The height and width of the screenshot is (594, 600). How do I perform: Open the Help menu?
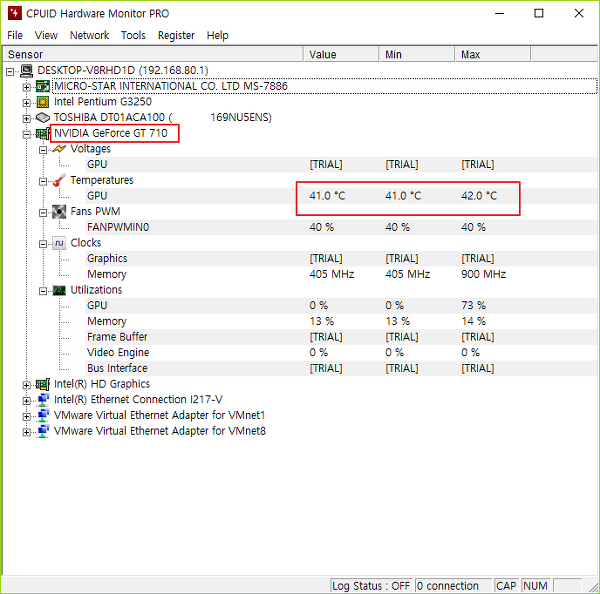coord(217,35)
